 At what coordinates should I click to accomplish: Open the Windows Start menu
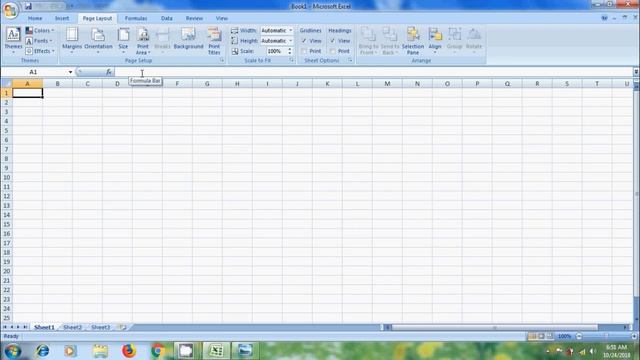13,351
